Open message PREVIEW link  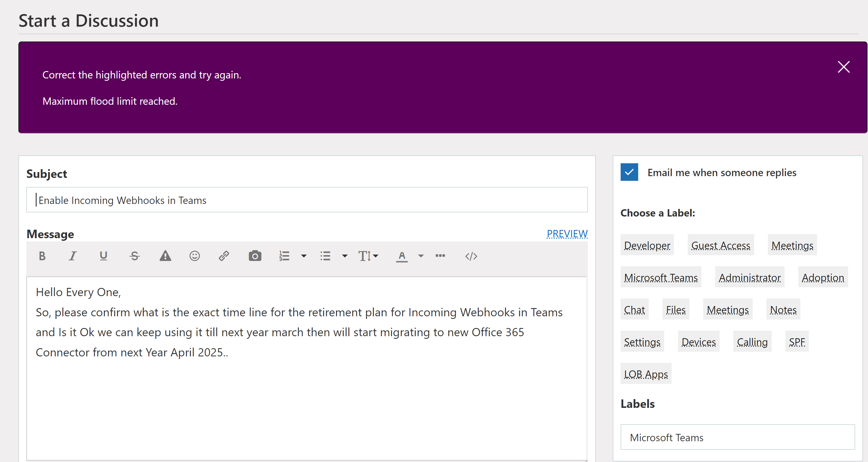[x=567, y=234]
